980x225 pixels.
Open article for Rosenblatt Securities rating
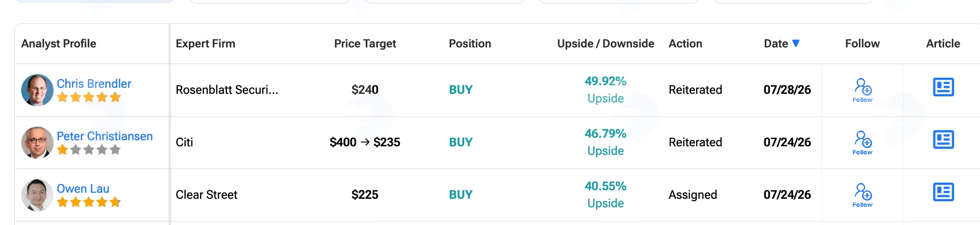[x=943, y=87]
